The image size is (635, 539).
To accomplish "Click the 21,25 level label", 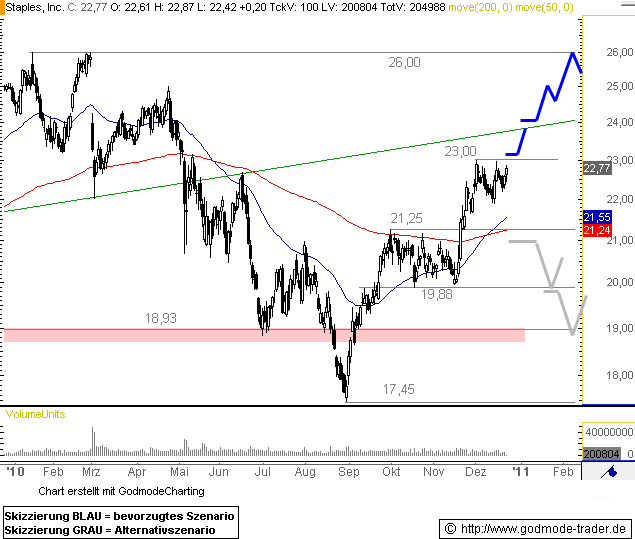I will [406, 218].
